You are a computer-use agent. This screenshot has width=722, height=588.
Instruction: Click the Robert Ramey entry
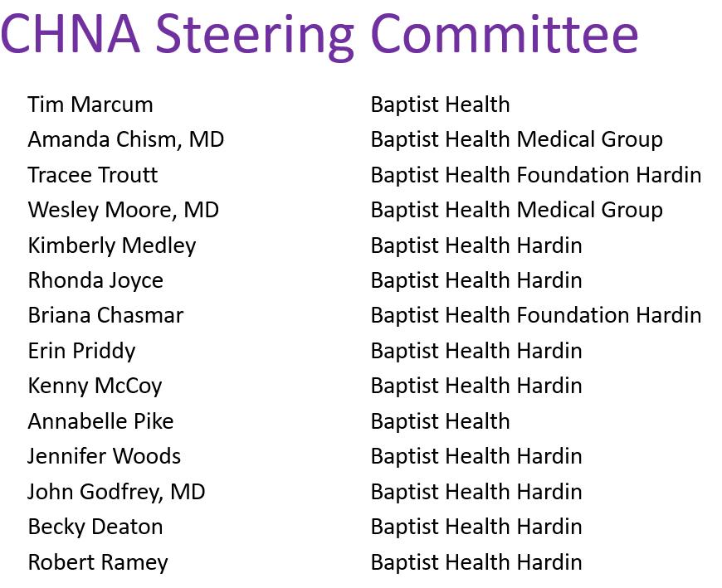pos(98,561)
